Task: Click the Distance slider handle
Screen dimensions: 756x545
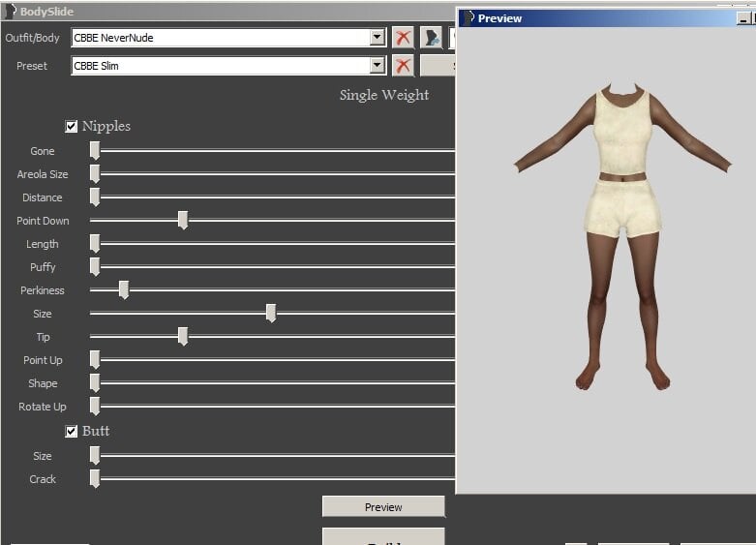Action: pyautogui.click(x=95, y=197)
